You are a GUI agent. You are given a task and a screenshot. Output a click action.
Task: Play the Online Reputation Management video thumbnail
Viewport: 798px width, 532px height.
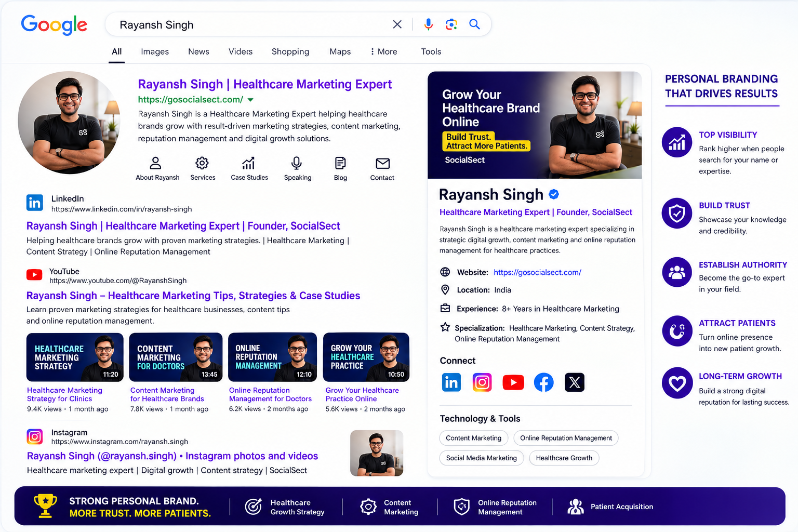[x=272, y=357]
